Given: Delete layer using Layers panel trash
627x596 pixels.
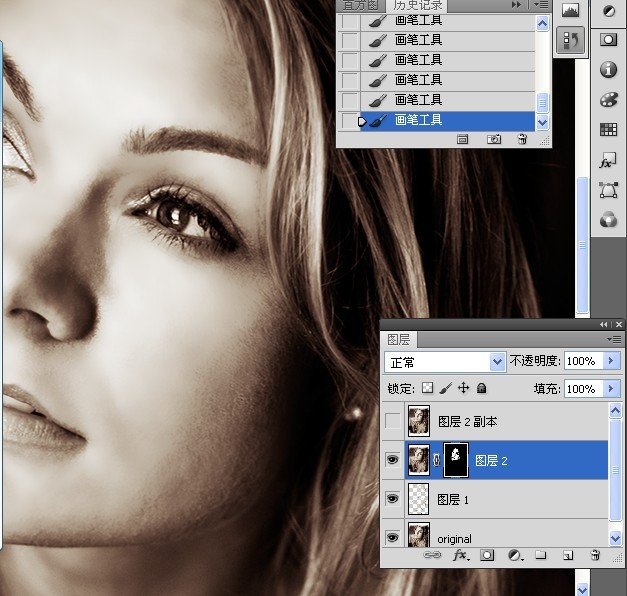Looking at the screenshot, I should pos(595,555).
